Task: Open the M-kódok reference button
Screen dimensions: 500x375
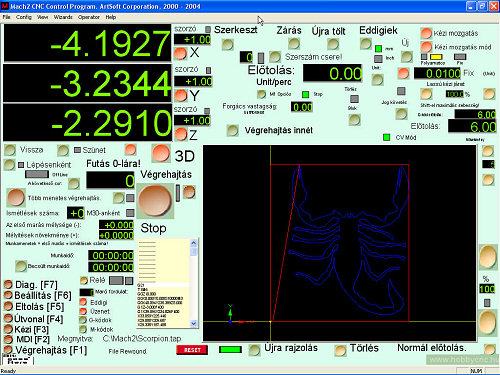Action: tap(83, 329)
